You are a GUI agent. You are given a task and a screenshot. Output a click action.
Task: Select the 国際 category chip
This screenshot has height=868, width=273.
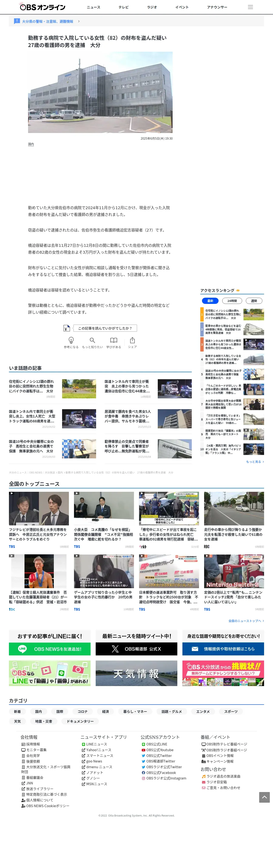60,711
